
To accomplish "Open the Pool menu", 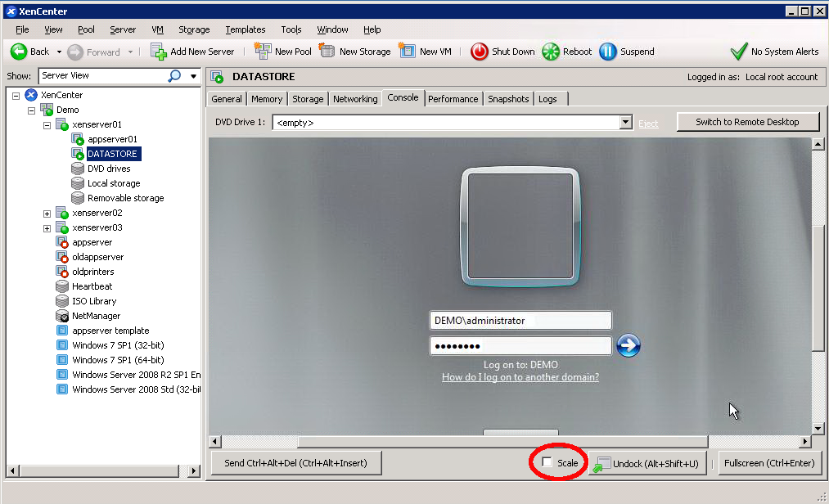I will pyautogui.click(x=86, y=29).
